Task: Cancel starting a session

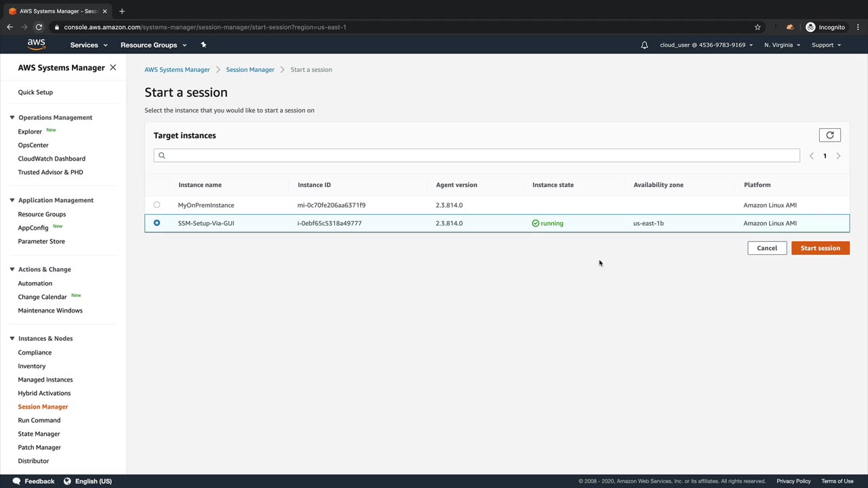Action: tap(767, 248)
